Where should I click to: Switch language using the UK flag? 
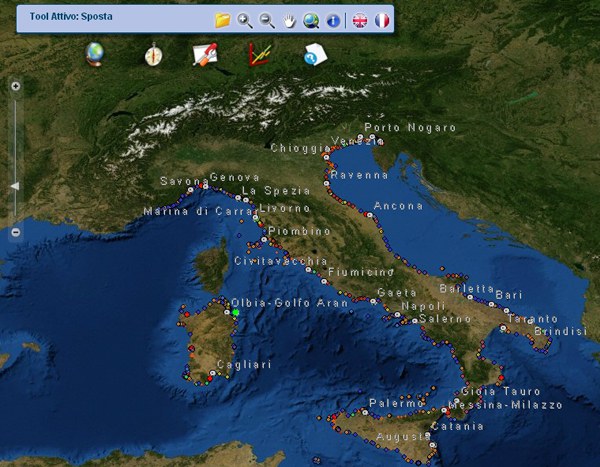(x=360, y=21)
